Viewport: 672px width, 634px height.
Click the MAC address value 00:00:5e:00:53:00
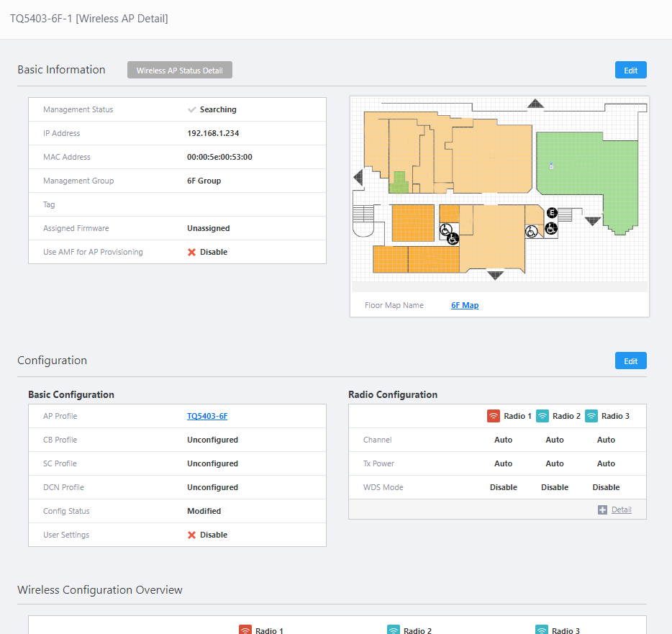click(x=219, y=157)
